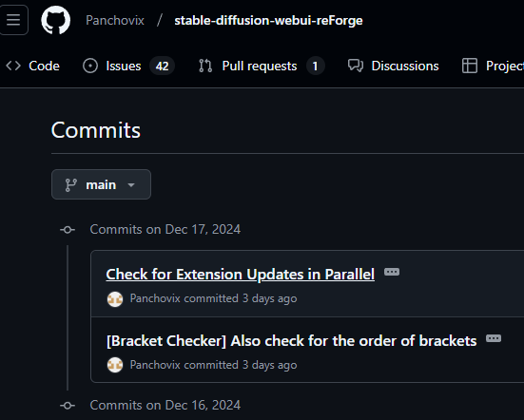The image size is (524, 420).
Task: Go to the Discussions tab
Action: (x=394, y=66)
